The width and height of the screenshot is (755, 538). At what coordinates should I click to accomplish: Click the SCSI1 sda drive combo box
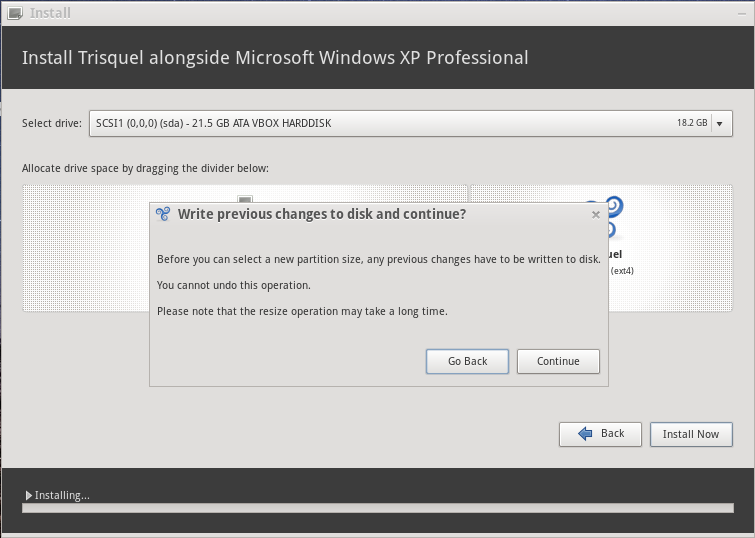click(x=411, y=123)
